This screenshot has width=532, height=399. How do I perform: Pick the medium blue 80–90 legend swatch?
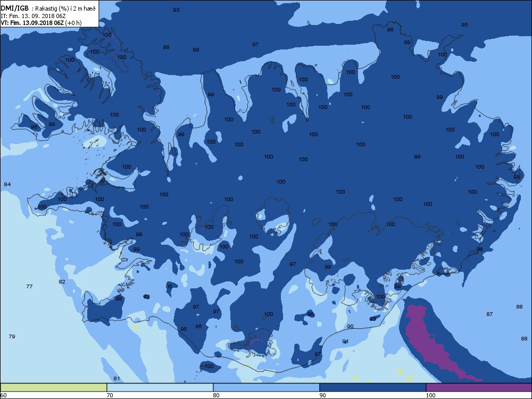pyautogui.click(x=267, y=387)
